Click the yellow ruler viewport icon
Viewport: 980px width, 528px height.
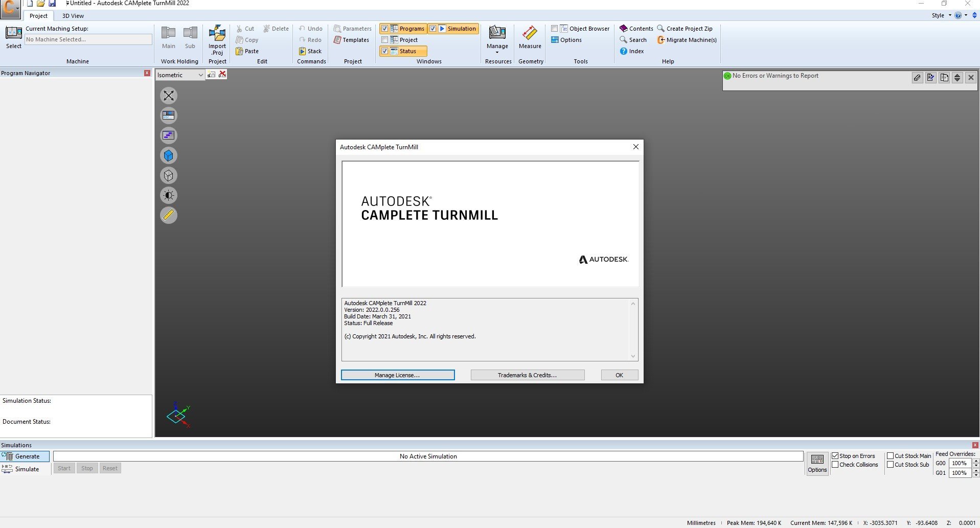click(x=169, y=215)
